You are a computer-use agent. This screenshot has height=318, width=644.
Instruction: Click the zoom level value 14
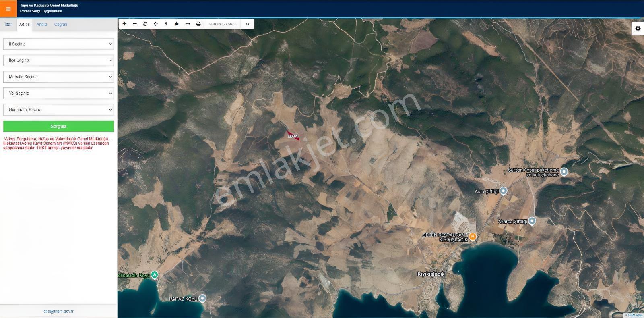(247, 24)
